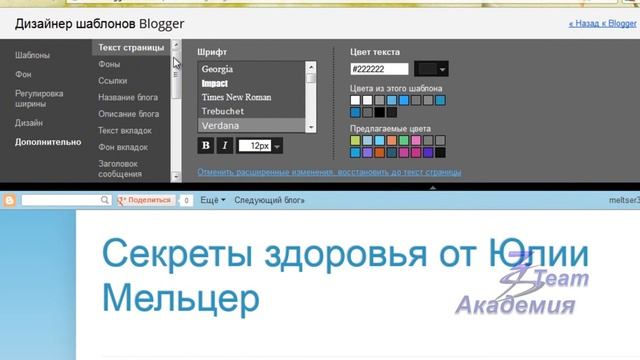
Task: Pick the dark orange suggested color swatch
Action: click(x=380, y=153)
